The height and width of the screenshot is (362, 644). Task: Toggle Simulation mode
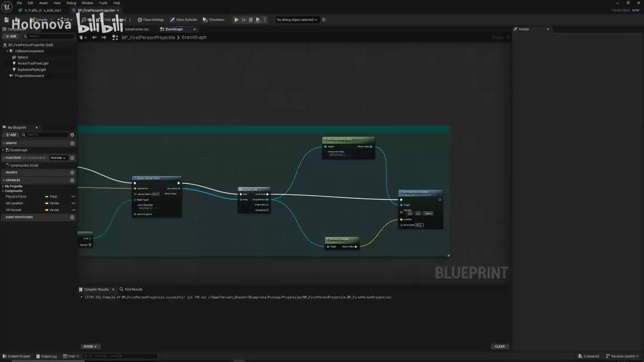[214, 20]
